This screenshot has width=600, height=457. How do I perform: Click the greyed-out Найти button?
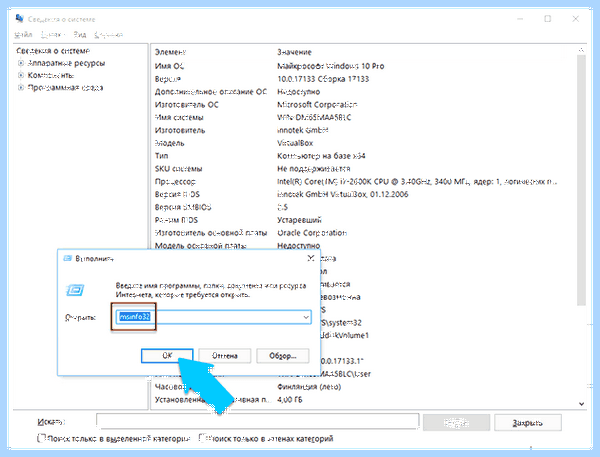click(x=456, y=423)
